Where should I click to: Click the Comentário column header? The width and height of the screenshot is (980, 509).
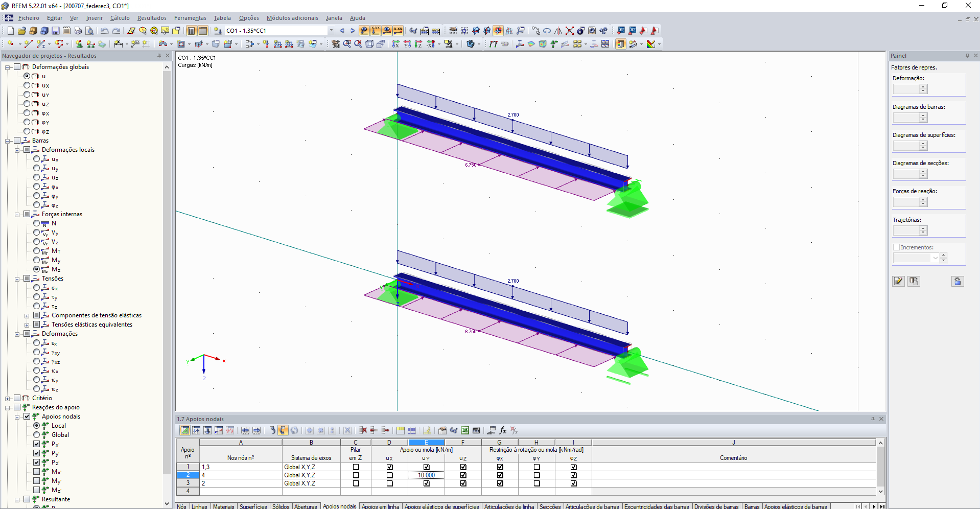pyautogui.click(x=733, y=458)
